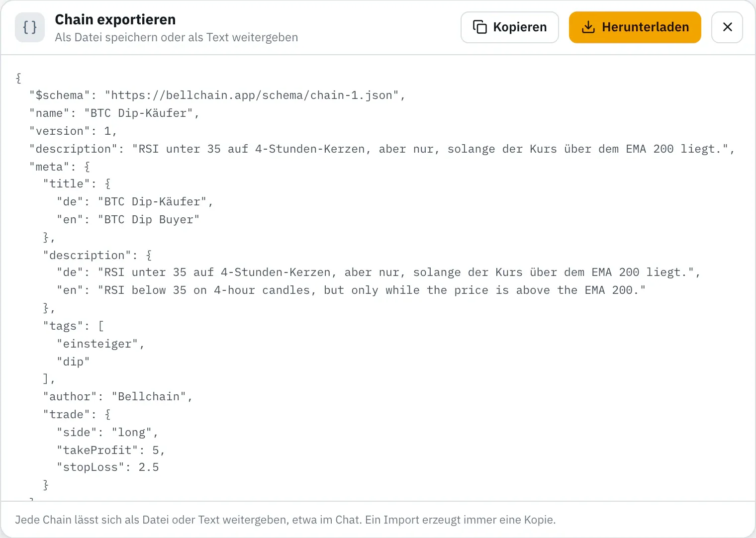
Task: Close the Chain exportieren dialog
Action: click(727, 27)
